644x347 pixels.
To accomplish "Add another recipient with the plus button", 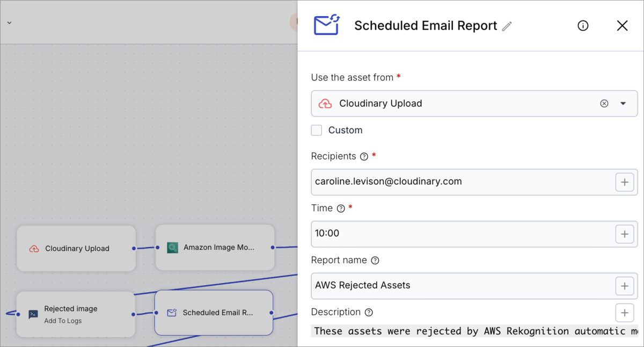I will [625, 182].
